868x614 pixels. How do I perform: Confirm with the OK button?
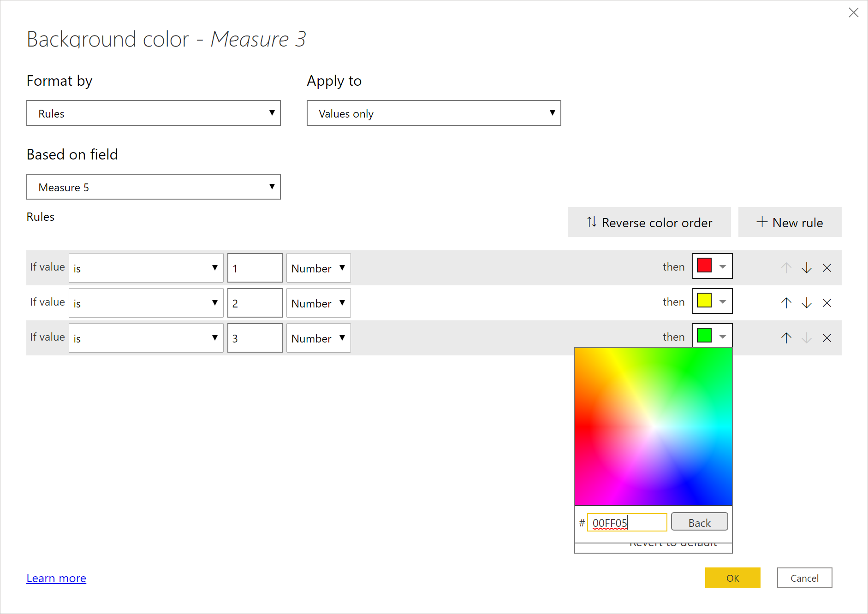733,578
